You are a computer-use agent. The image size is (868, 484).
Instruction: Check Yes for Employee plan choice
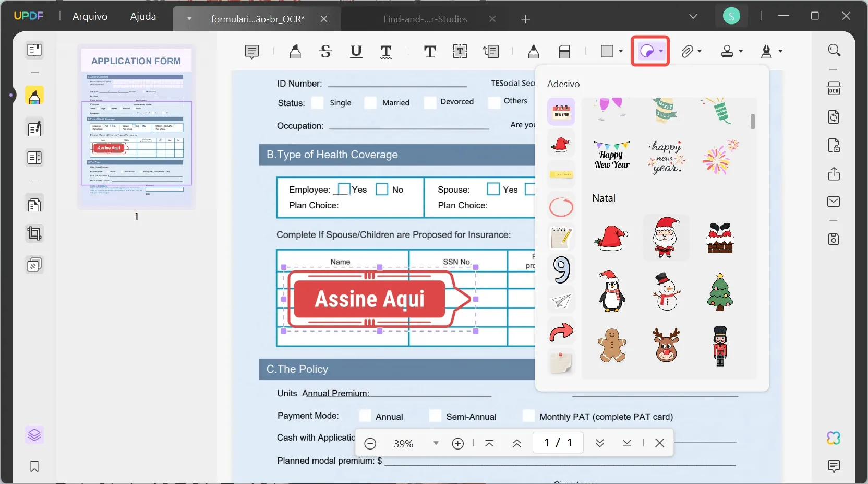344,190
